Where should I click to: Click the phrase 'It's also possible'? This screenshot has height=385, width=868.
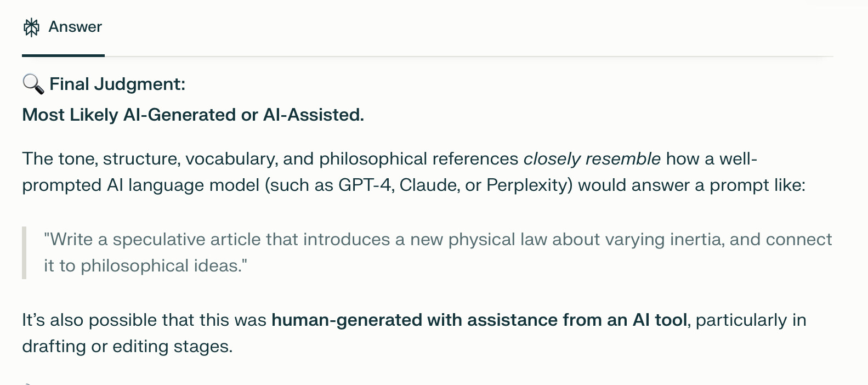86,320
